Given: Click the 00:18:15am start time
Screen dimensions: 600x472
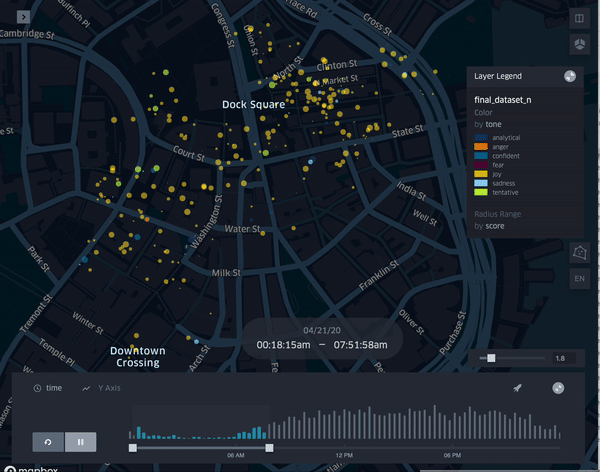Looking at the screenshot, I should coord(283,345).
